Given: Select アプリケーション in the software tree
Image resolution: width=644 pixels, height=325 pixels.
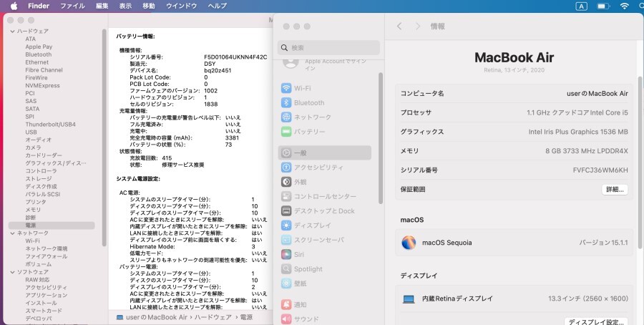Looking at the screenshot, I should [47, 296].
